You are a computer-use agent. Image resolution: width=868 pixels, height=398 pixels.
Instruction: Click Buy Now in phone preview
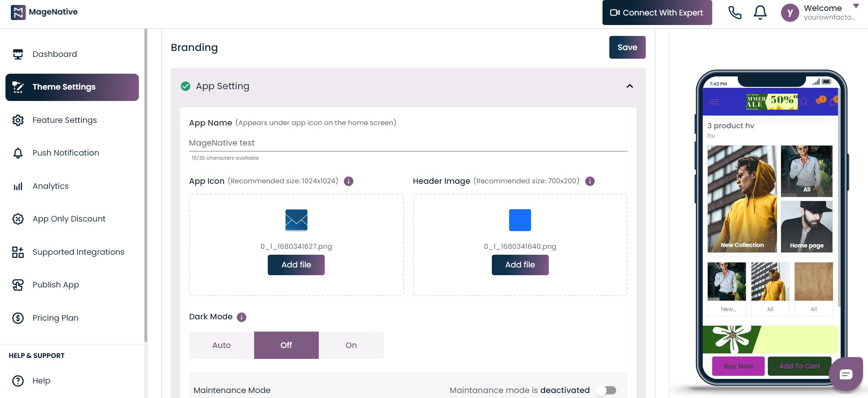pyautogui.click(x=738, y=366)
